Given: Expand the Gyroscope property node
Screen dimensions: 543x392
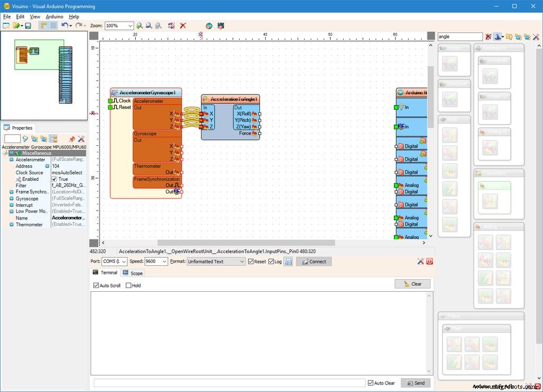Looking at the screenshot, I should 12,198.
